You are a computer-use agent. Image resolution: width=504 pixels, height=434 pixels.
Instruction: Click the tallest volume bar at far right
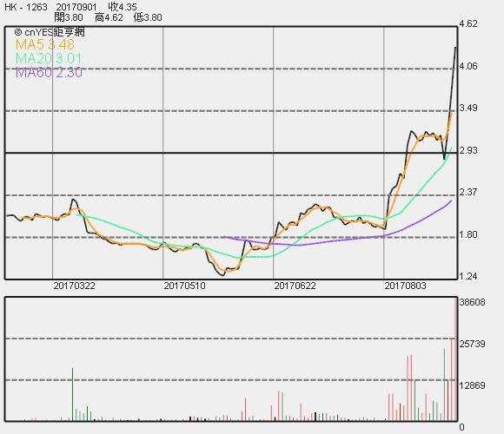(455, 359)
